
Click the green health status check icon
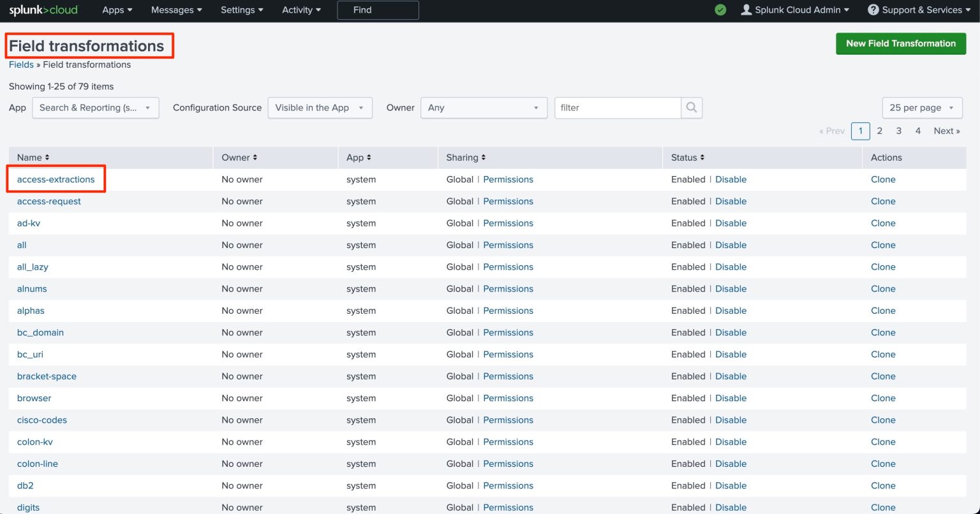720,10
